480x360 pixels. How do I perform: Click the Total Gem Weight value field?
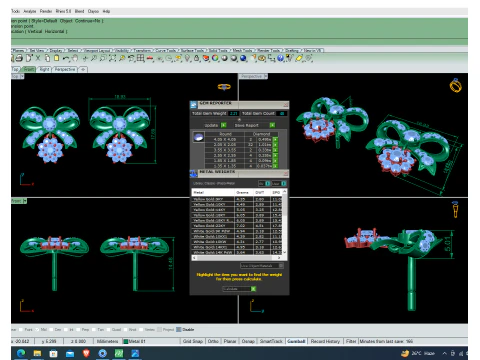[x=233, y=113]
